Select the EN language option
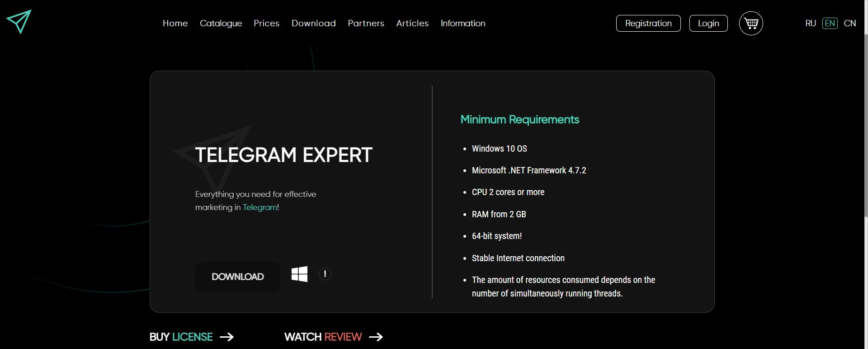Viewport: 868px width, 349px height. (x=830, y=24)
